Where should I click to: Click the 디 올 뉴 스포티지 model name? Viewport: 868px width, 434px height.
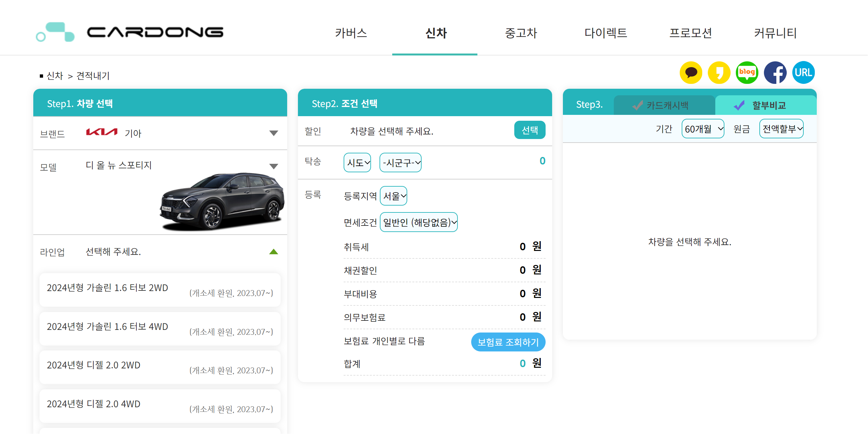coord(118,165)
